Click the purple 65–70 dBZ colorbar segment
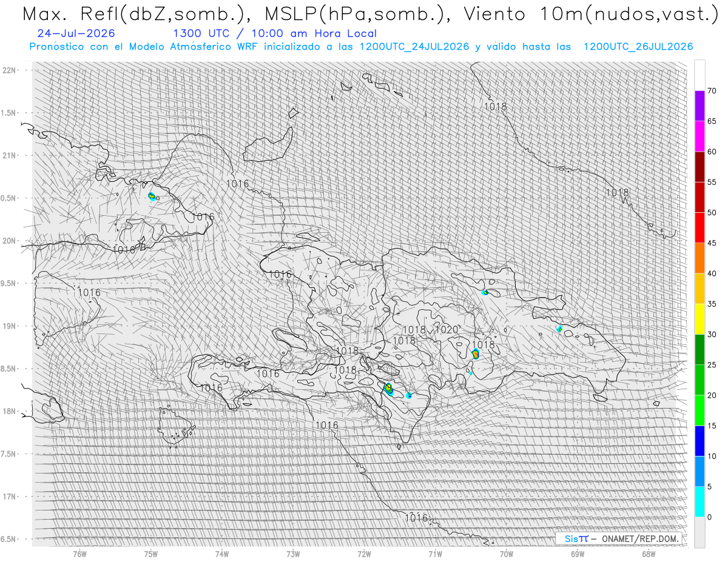This screenshot has height=562, width=728. [x=699, y=106]
